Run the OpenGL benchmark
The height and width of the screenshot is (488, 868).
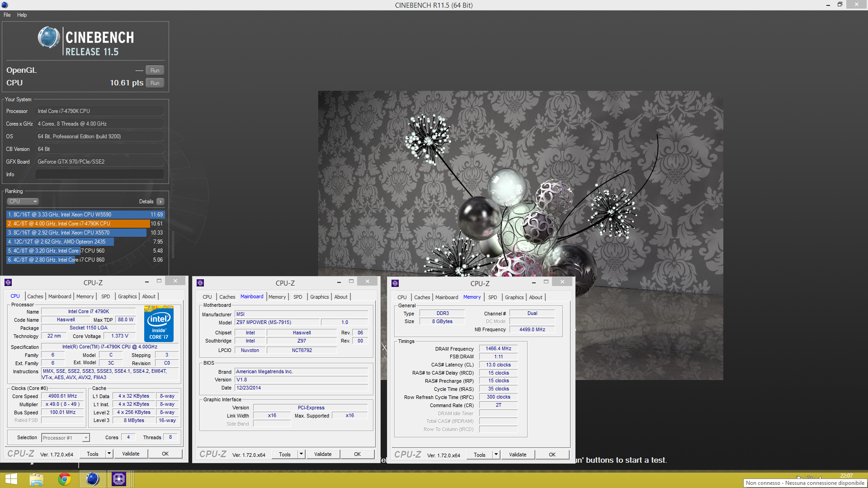155,70
